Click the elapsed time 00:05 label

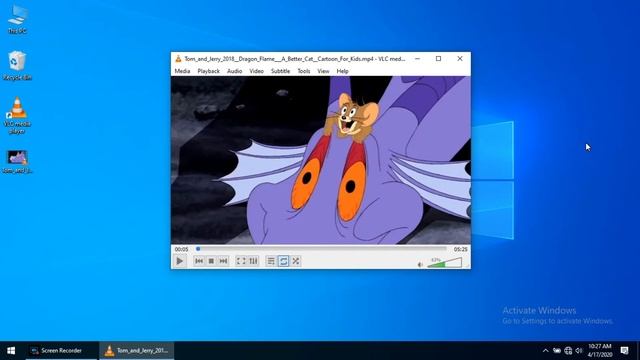[182, 249]
